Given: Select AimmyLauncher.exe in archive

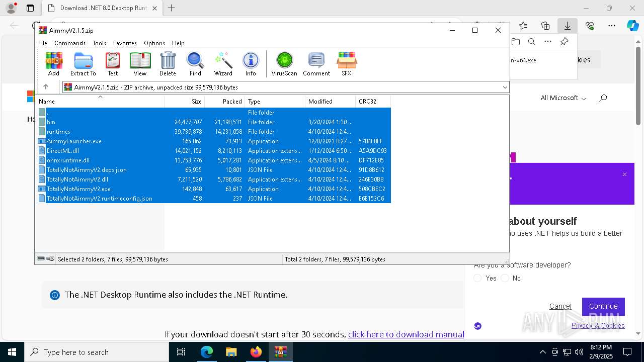Looking at the screenshot, I should pyautogui.click(x=213, y=141).
